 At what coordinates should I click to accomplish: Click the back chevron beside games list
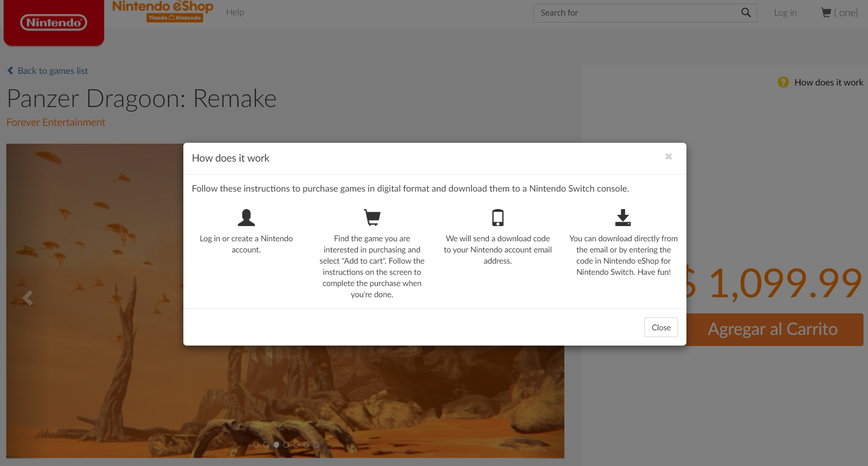tap(10, 71)
